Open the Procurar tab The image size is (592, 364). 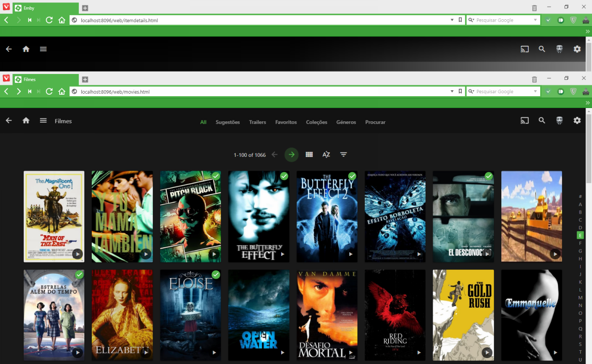click(375, 122)
